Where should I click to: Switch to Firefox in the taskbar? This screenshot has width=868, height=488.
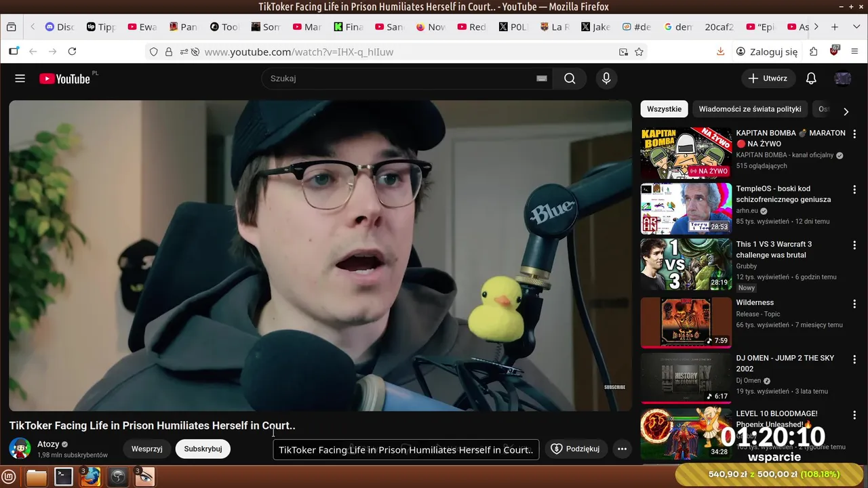click(x=90, y=477)
